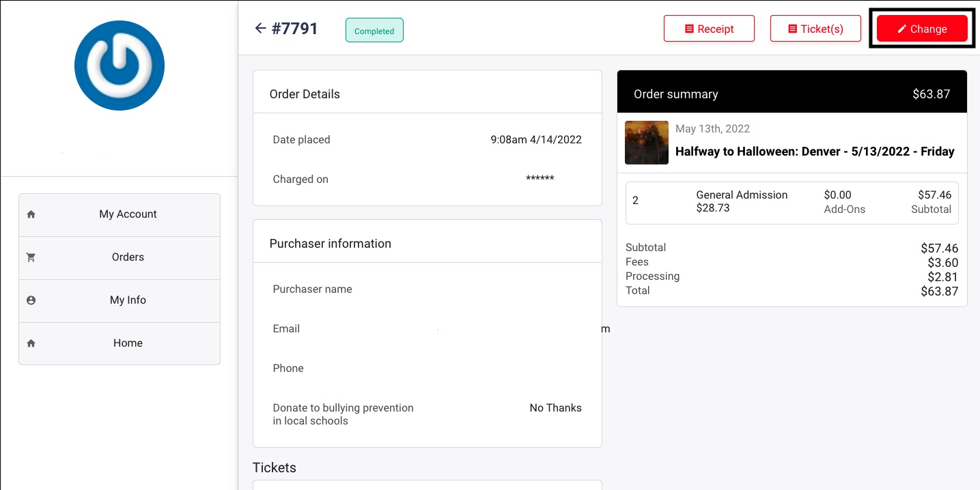The height and width of the screenshot is (490, 980).
Task: Click the blue power logo
Action: pyautogui.click(x=120, y=66)
